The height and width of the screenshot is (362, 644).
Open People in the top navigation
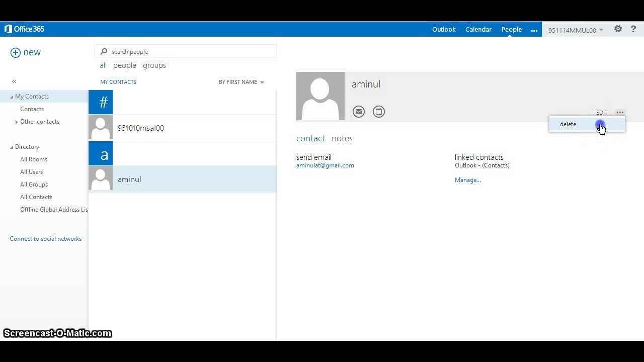coord(512,29)
